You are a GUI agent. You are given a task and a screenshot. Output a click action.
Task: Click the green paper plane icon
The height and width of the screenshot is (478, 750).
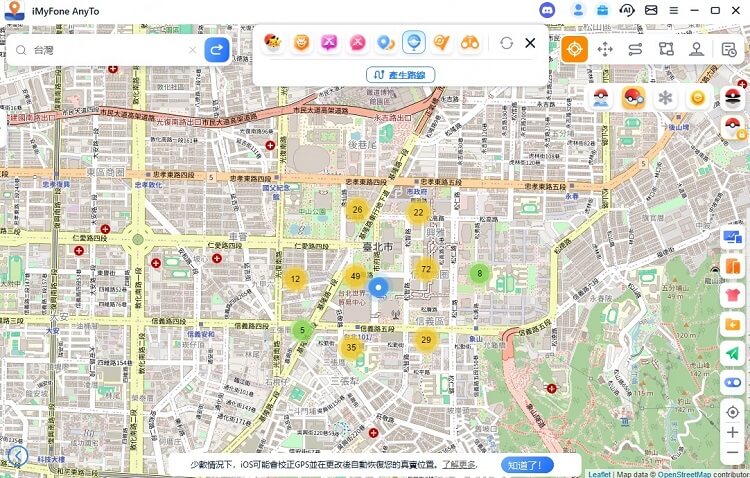tap(732, 354)
